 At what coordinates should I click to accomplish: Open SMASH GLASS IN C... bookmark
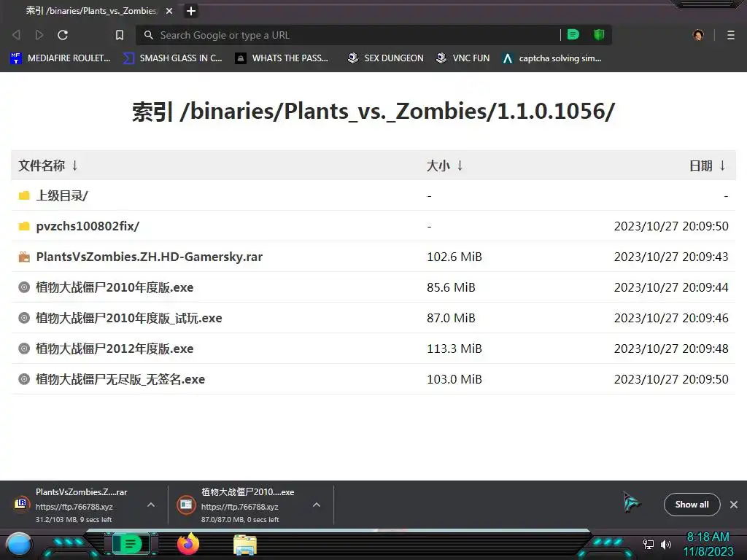pyautogui.click(x=172, y=58)
